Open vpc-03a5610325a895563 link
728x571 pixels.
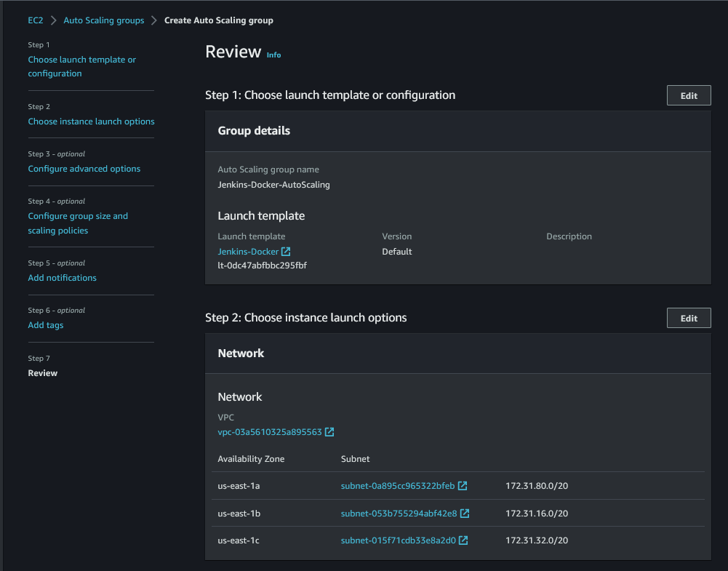click(270, 432)
